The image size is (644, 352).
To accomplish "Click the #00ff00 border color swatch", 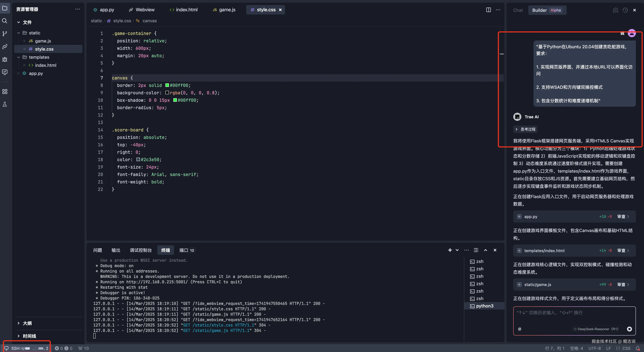I will [x=167, y=85].
